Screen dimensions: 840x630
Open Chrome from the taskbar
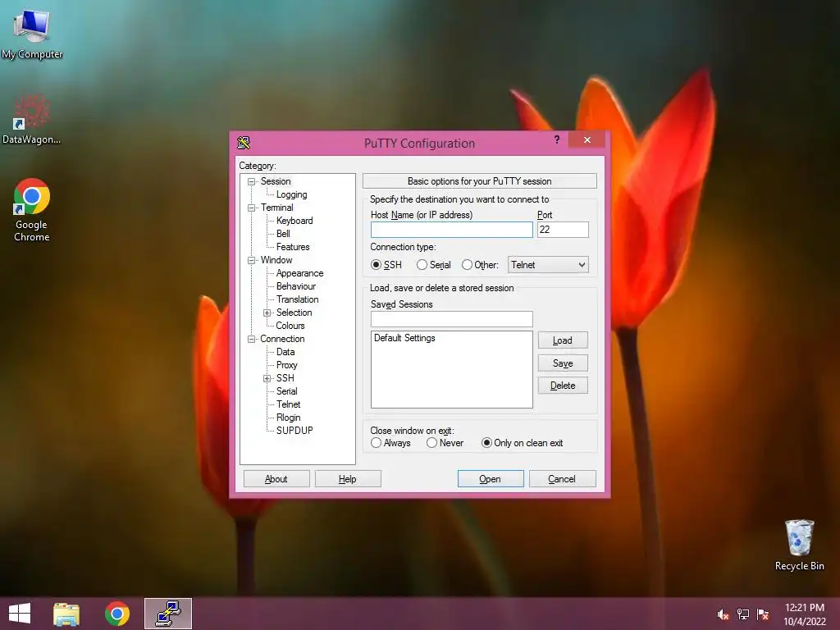pyautogui.click(x=117, y=614)
